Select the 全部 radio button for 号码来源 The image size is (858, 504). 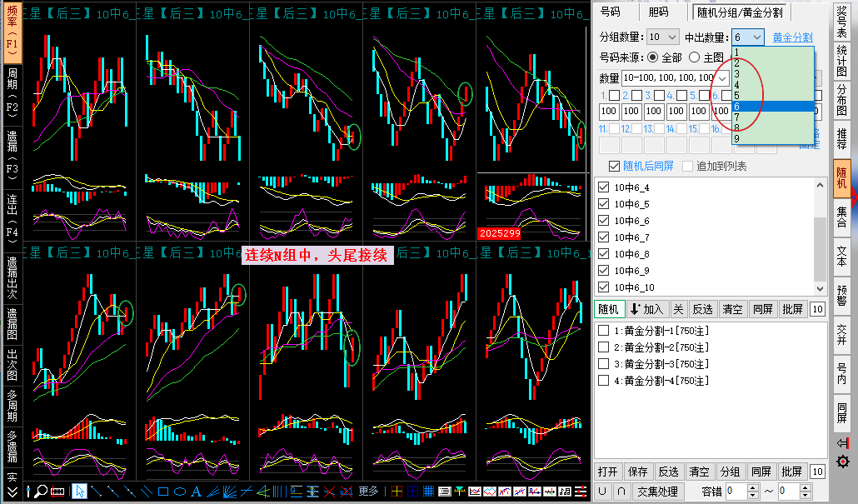coord(652,57)
